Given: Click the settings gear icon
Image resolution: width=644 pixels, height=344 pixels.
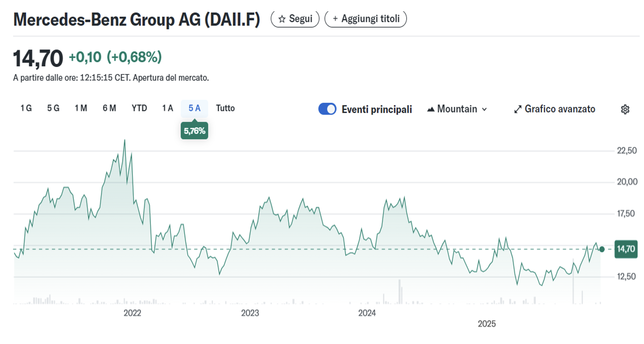Looking at the screenshot, I should [x=625, y=109].
